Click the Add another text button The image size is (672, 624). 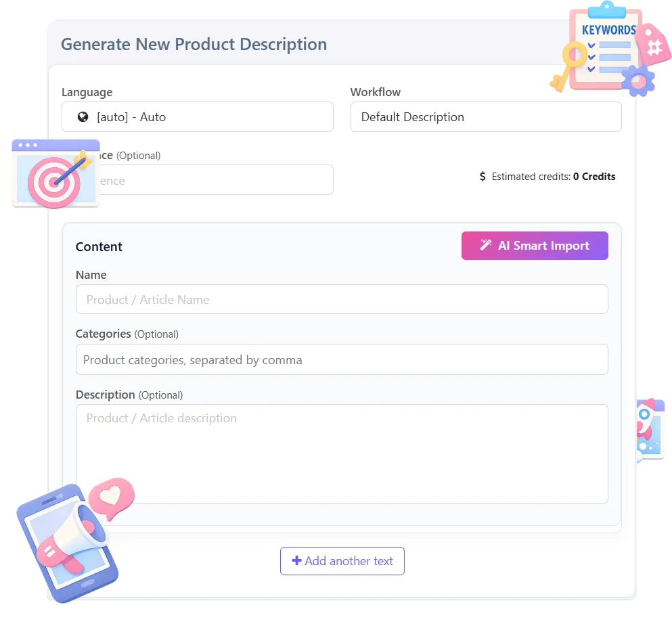tap(342, 561)
